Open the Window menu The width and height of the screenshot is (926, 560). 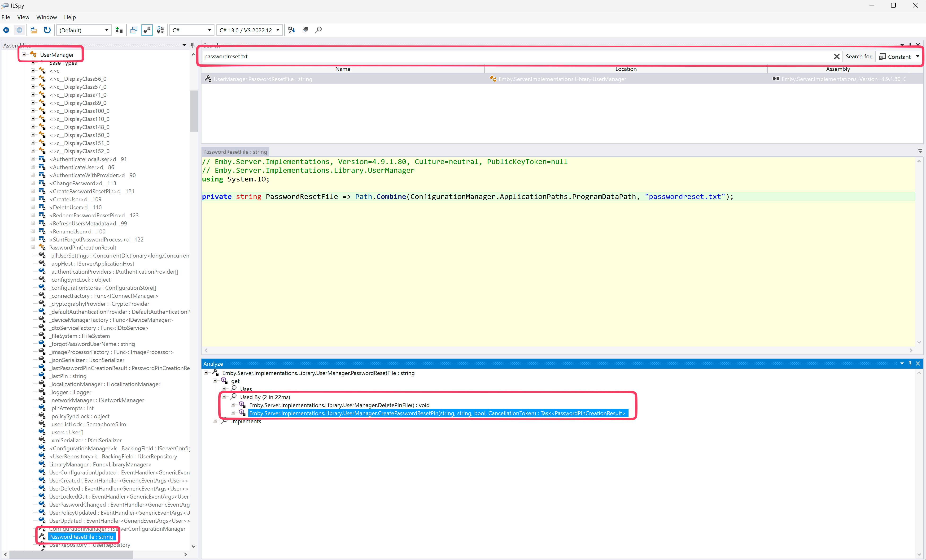click(47, 17)
